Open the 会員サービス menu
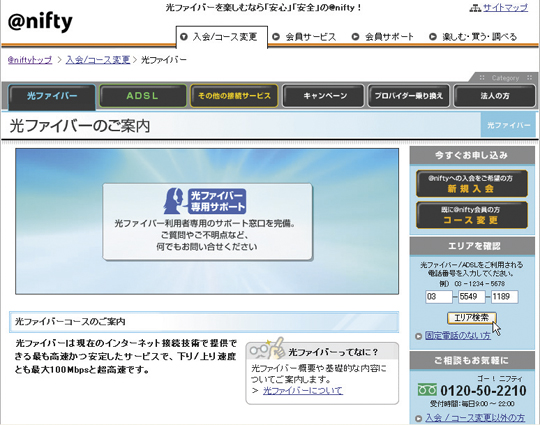Screen dimensions: 540x425 point(311,37)
